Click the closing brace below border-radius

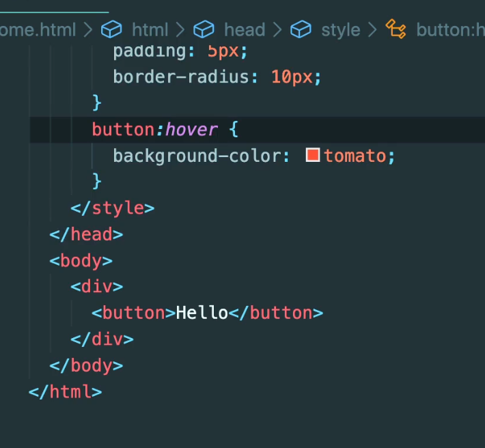97,102
